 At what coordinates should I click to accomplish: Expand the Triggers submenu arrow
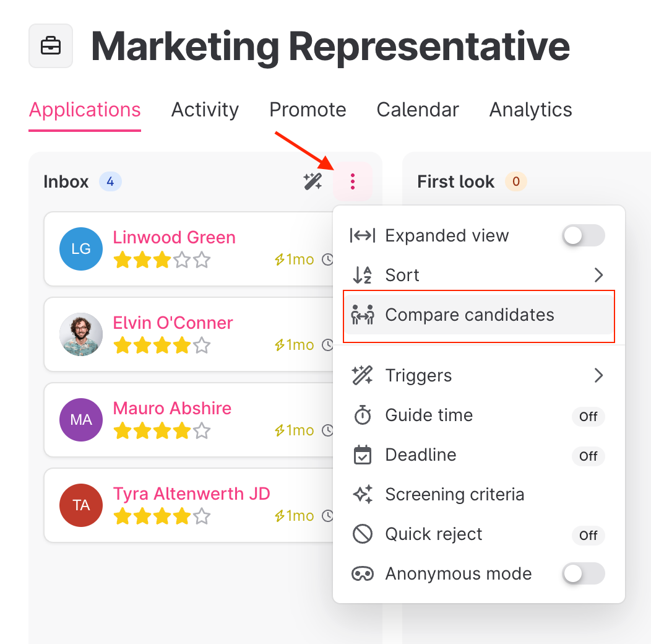(598, 375)
